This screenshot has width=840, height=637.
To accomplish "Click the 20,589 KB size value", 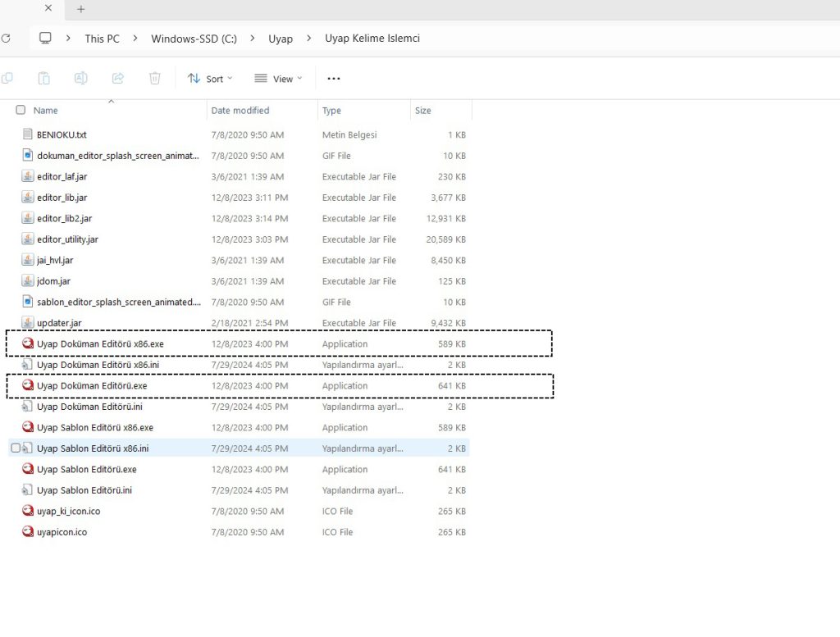I will pos(445,239).
